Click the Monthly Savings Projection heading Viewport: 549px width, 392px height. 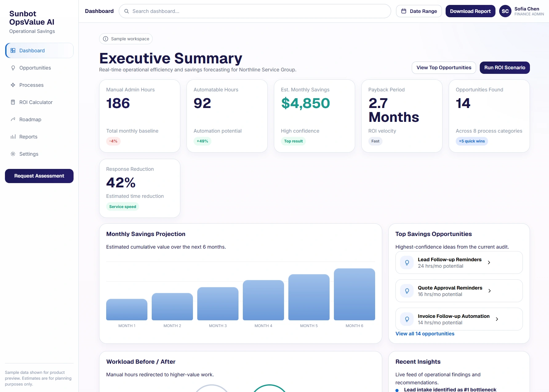[x=146, y=234]
